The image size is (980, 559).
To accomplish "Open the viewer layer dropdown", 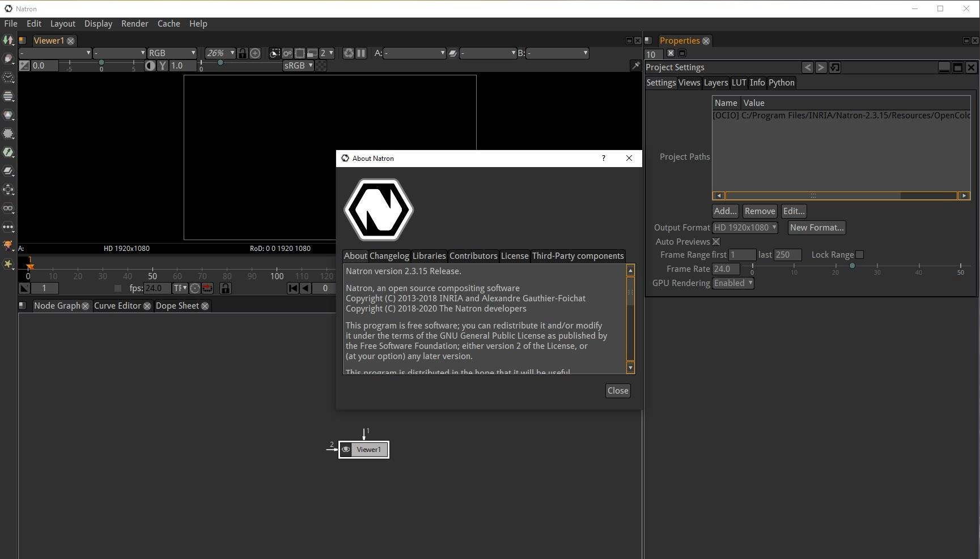I will pos(55,53).
